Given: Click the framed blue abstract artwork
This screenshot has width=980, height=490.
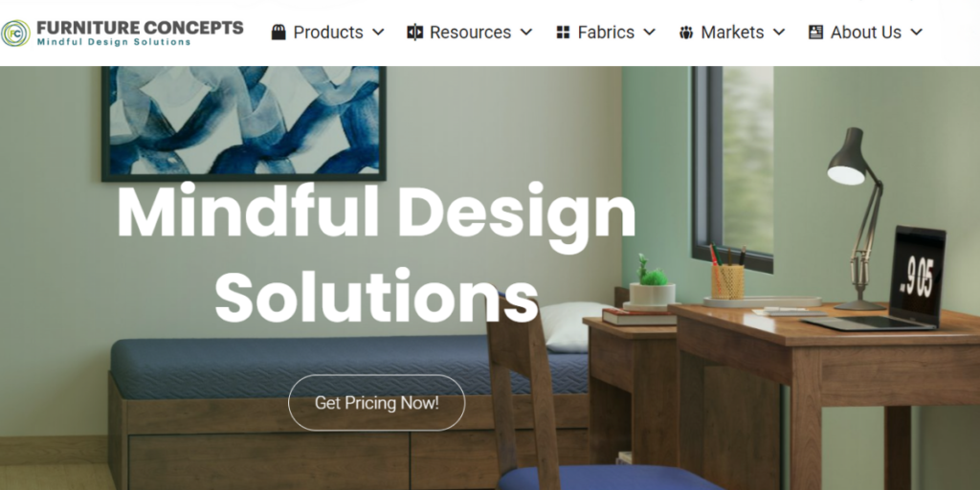Looking at the screenshot, I should 244,123.
